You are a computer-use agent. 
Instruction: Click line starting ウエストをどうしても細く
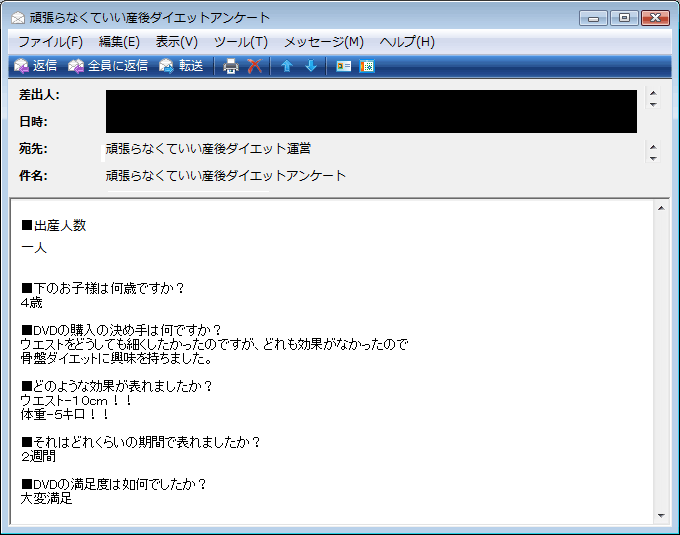click(214, 344)
